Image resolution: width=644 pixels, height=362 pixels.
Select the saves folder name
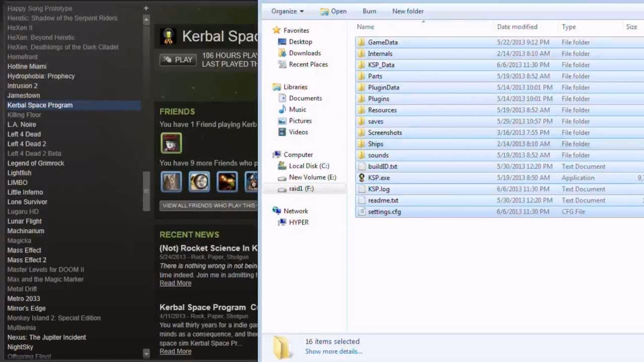pos(375,121)
